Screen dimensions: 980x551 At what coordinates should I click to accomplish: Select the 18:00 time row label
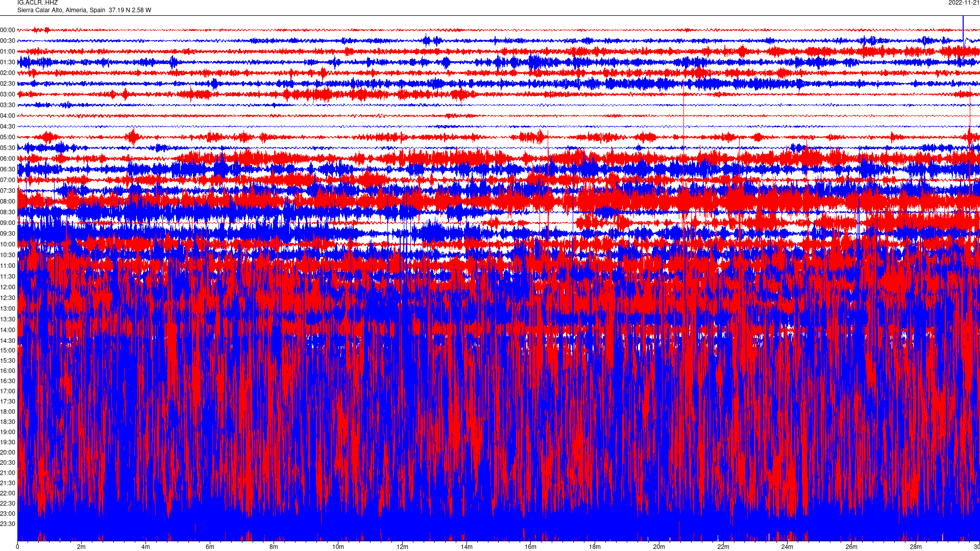[x=8, y=412]
